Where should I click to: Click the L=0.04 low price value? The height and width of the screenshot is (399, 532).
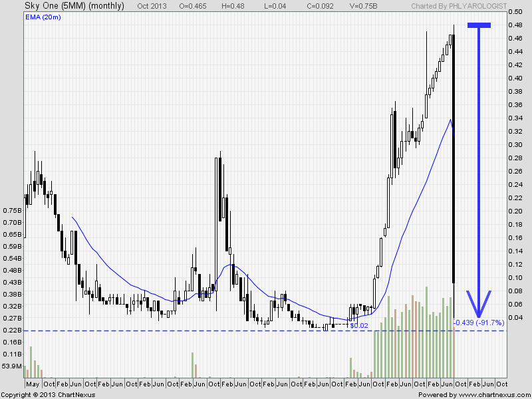pos(273,5)
